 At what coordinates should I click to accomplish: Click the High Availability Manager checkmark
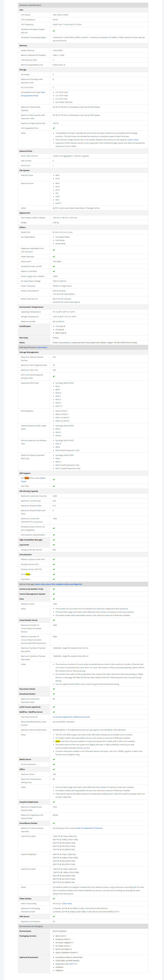pyautogui.click(x=54, y=540)
